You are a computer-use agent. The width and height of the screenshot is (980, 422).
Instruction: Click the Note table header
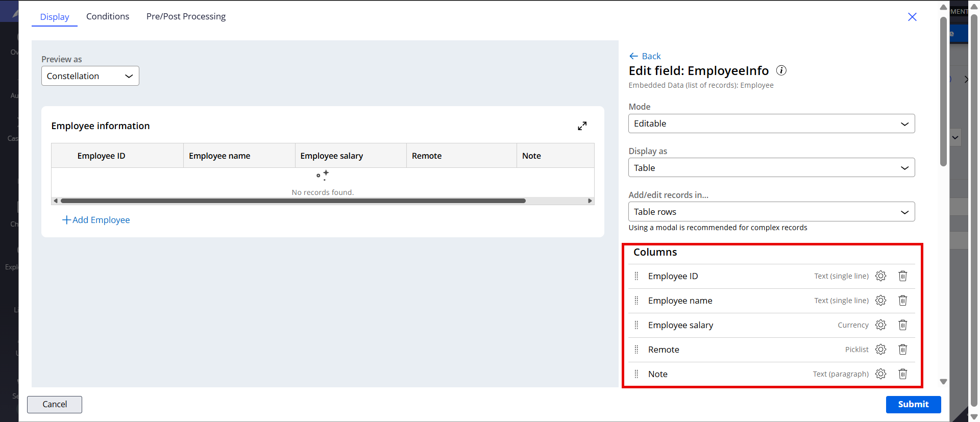coord(555,156)
